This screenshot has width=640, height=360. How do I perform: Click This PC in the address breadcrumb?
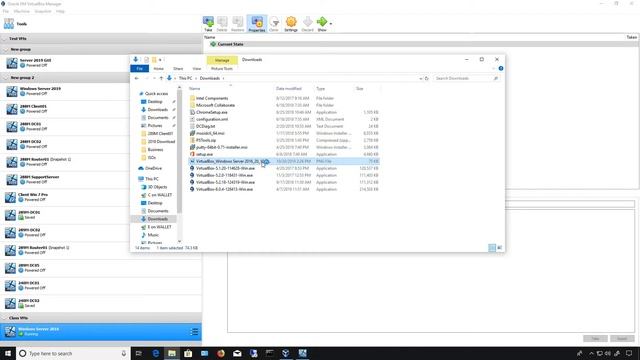(x=185, y=78)
